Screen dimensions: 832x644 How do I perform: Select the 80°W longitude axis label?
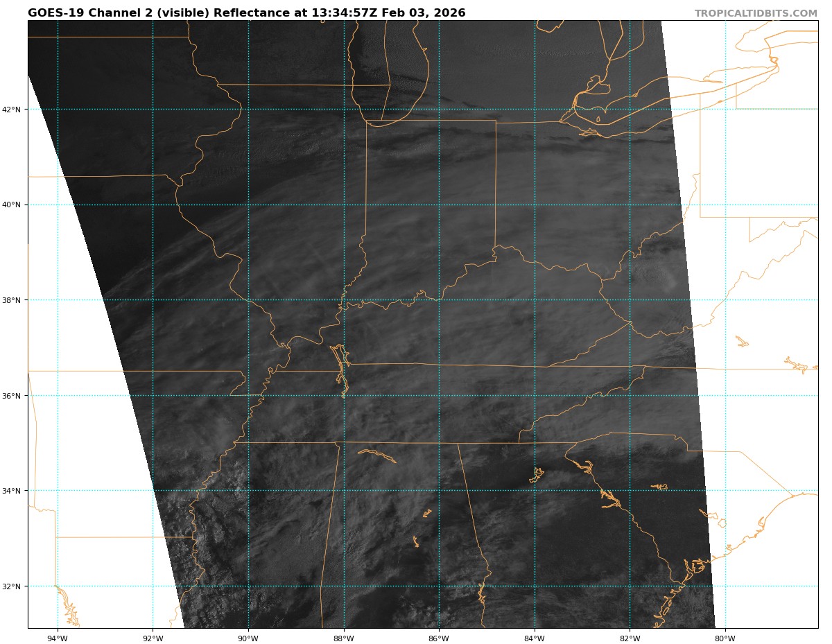tap(725, 638)
